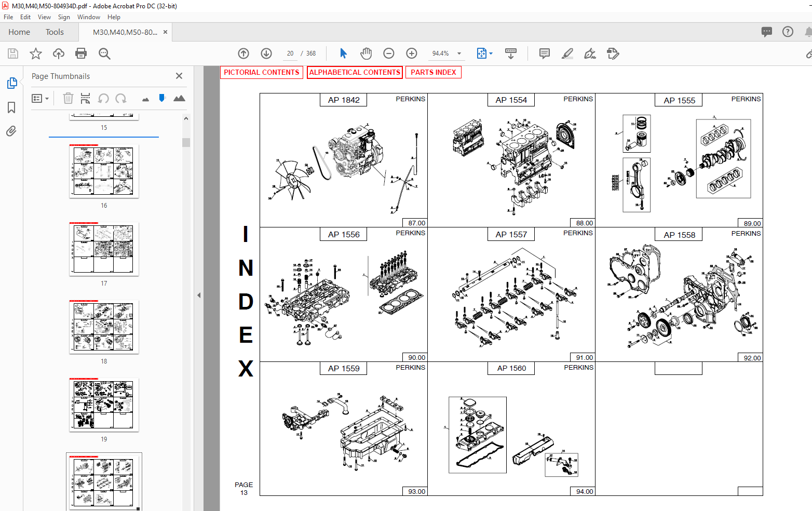Add a sticky note comment
Screen dimensions: 812x511
[x=545, y=53]
